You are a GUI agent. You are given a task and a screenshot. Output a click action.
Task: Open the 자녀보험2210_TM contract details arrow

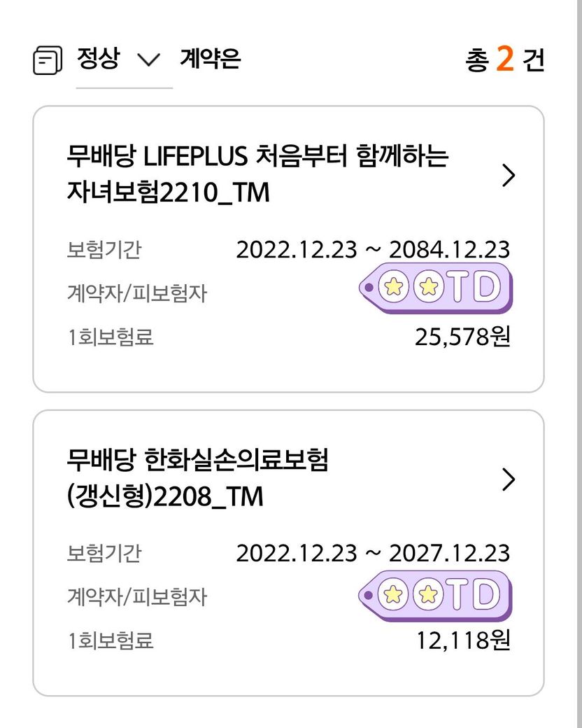click(509, 176)
